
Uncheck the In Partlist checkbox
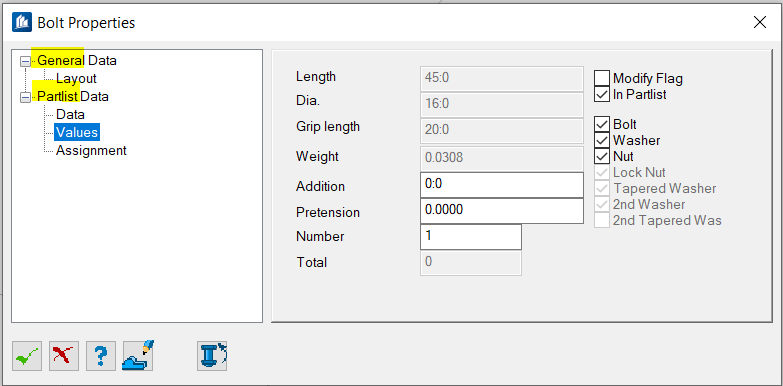[602, 94]
